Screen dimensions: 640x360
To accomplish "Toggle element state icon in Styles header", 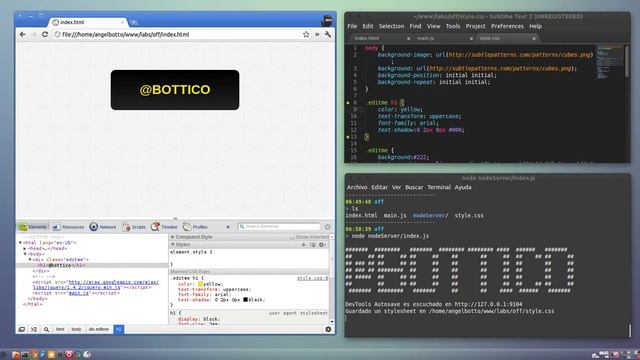I will (313, 245).
